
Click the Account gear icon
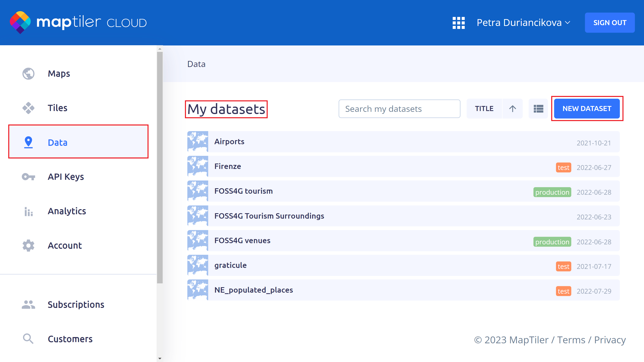[28, 246]
